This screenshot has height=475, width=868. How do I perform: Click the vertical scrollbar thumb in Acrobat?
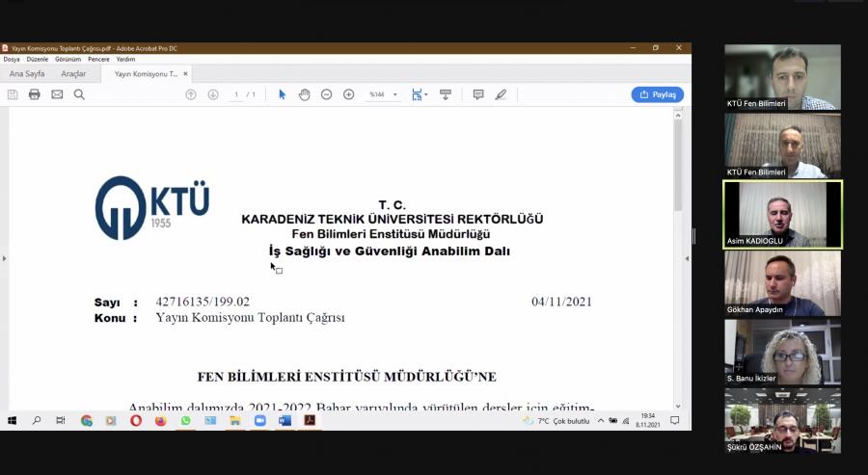coord(678,166)
